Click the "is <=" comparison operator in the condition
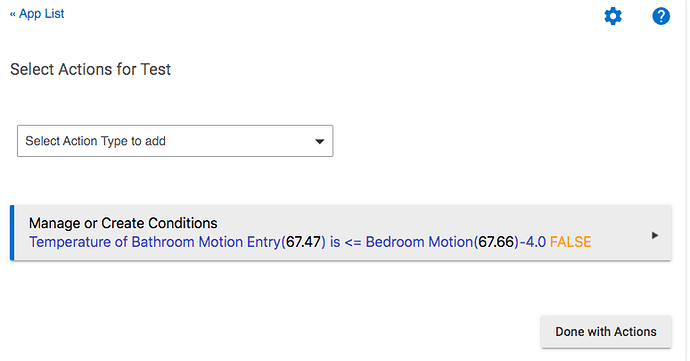690x361 pixels. click(x=345, y=242)
